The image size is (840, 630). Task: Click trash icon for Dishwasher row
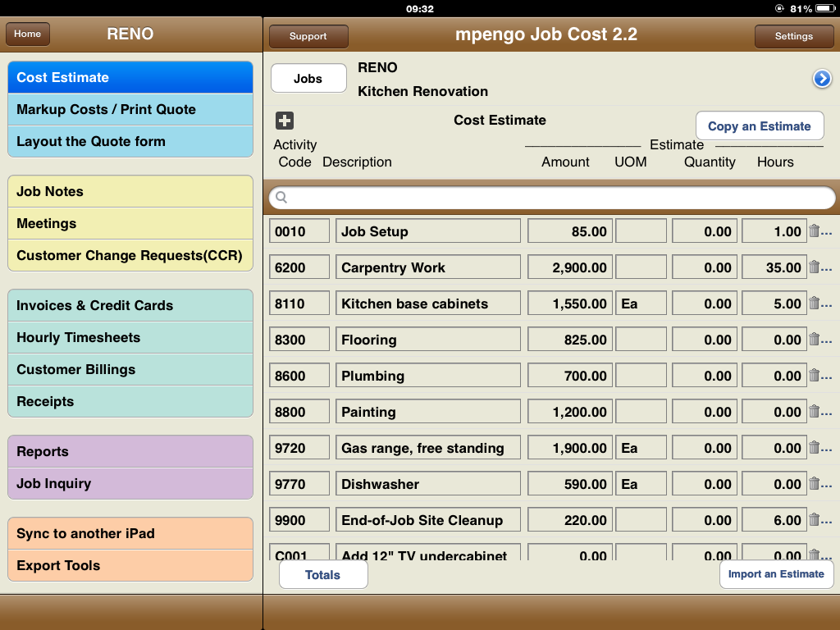pyautogui.click(x=814, y=484)
